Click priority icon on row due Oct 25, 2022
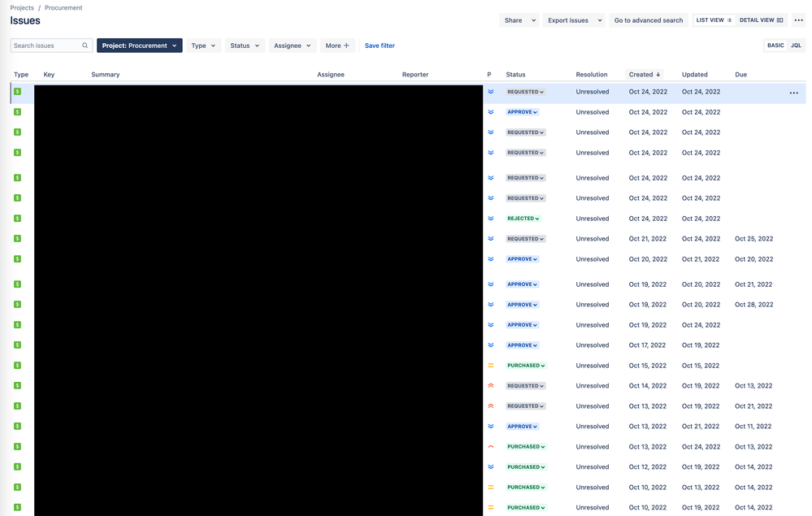 491,239
